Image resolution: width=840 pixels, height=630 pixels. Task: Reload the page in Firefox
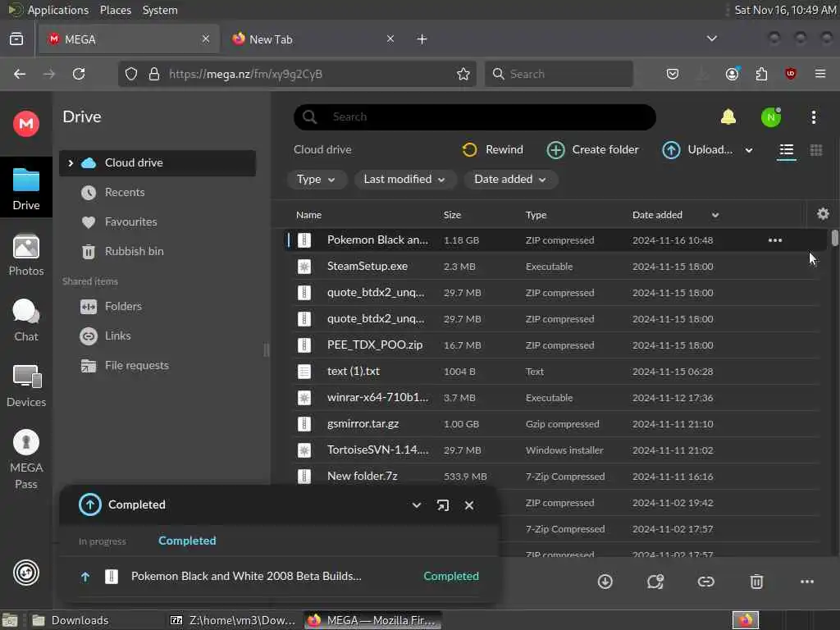point(79,74)
